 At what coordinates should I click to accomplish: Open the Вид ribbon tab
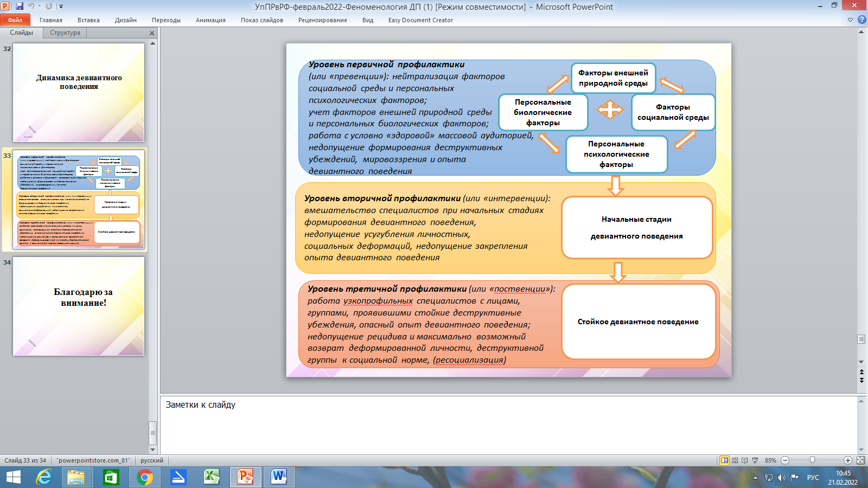tap(368, 20)
